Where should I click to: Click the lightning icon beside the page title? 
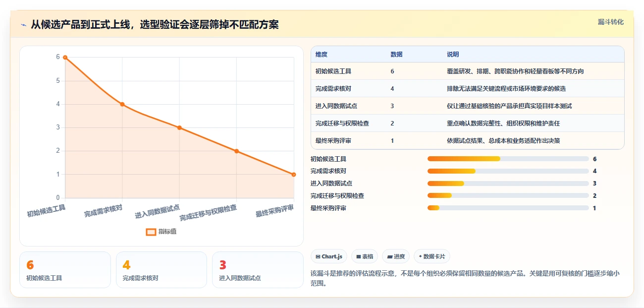pyautogui.click(x=23, y=24)
